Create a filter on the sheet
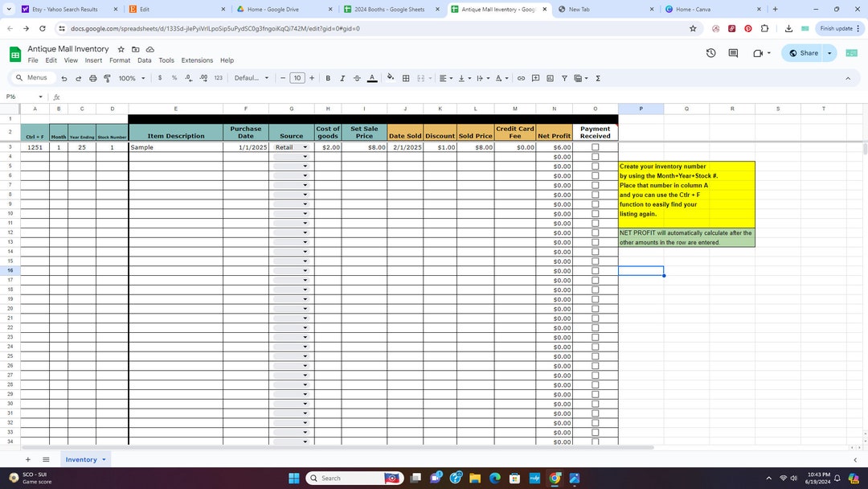This screenshot has width=868, height=489. (563, 78)
